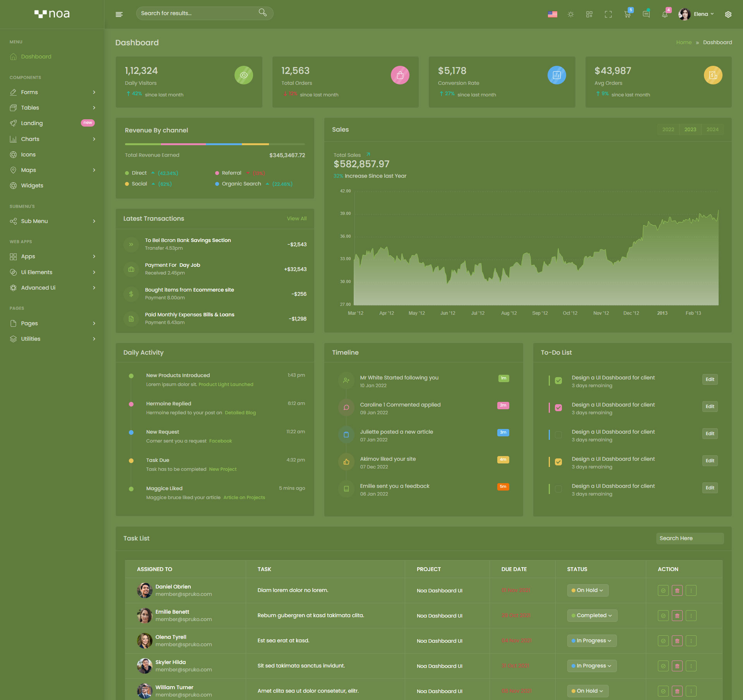The height and width of the screenshot is (700, 743).
Task: Click the hamburger sidebar toggle icon
Action: coord(119,14)
